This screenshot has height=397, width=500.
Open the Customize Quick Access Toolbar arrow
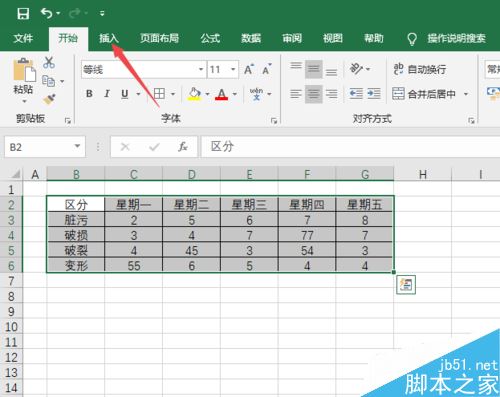click(x=102, y=14)
